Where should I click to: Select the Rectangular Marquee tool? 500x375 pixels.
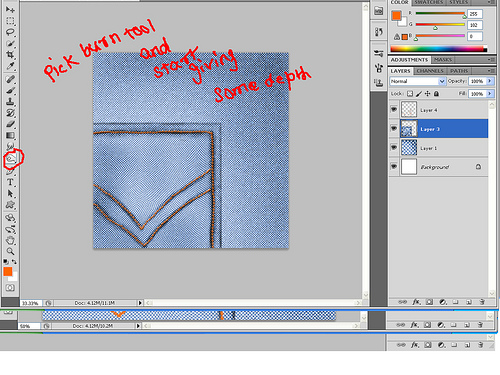(x=10, y=21)
